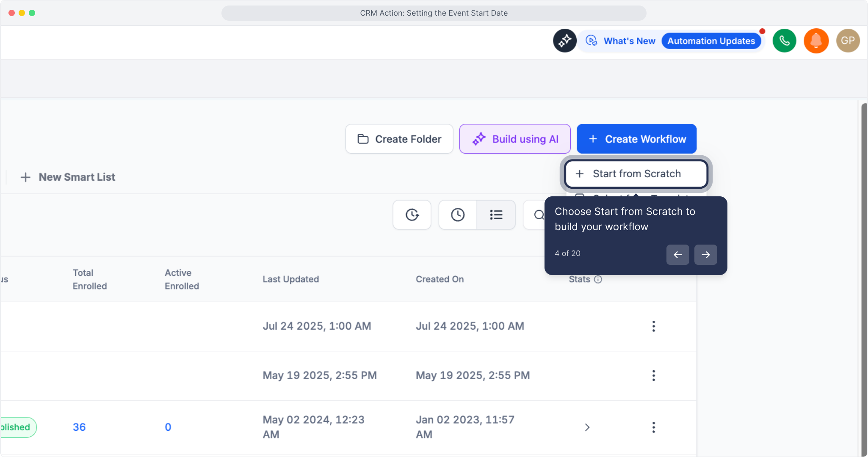Expand stats chevron on published row
This screenshot has width=868, height=457.
[587, 427]
